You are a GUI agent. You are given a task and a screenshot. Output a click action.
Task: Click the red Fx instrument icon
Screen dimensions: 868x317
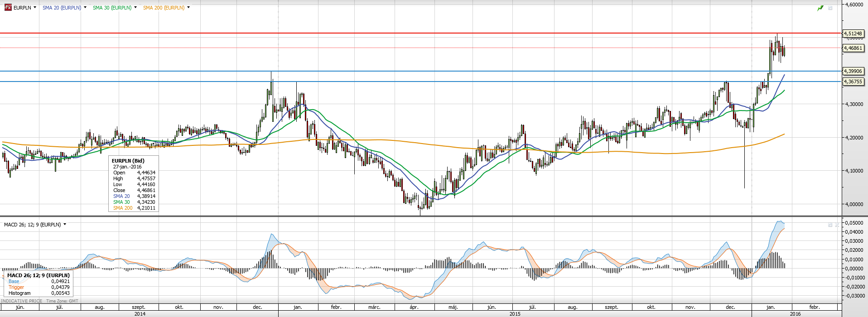coord(8,8)
